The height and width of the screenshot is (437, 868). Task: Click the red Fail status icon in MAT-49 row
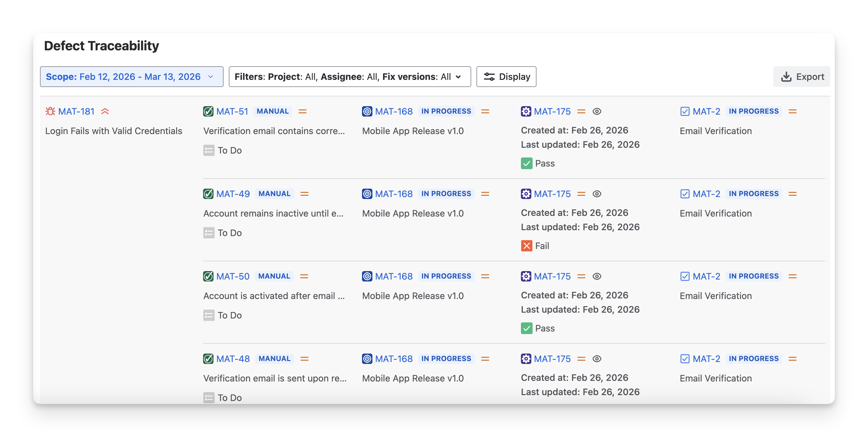(526, 246)
